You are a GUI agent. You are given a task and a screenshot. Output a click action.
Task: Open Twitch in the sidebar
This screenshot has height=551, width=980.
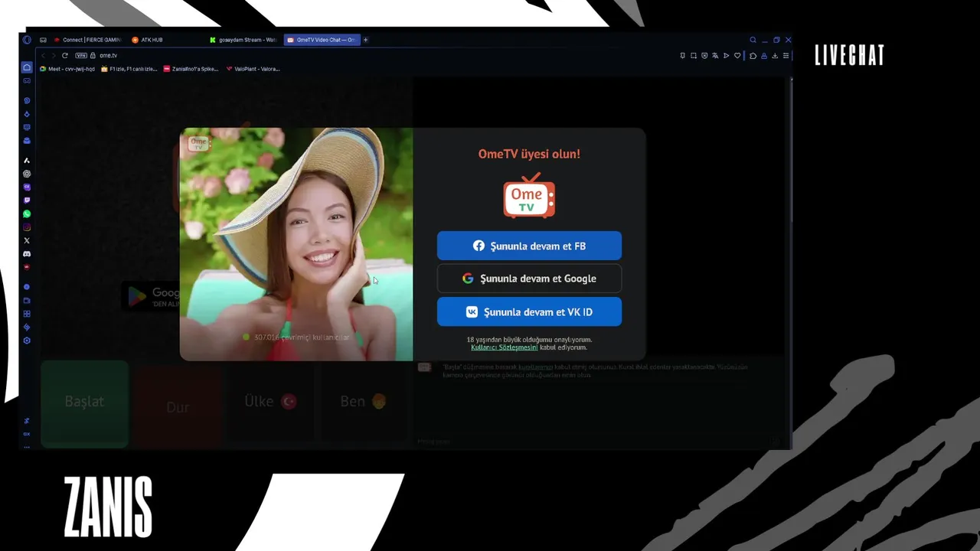[x=27, y=201]
